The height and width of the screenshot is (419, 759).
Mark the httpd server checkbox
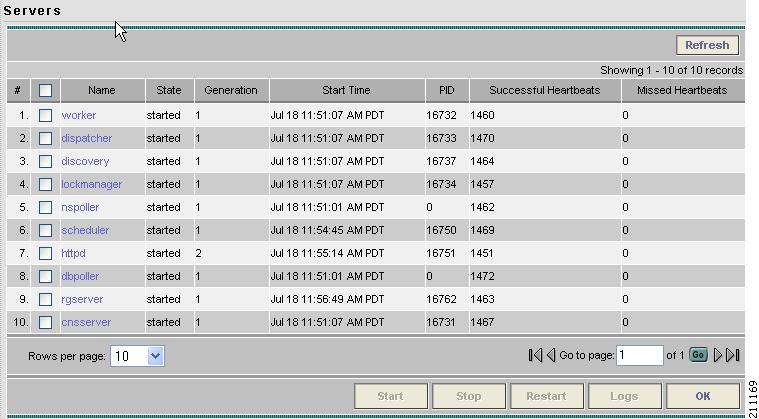[x=45, y=253]
